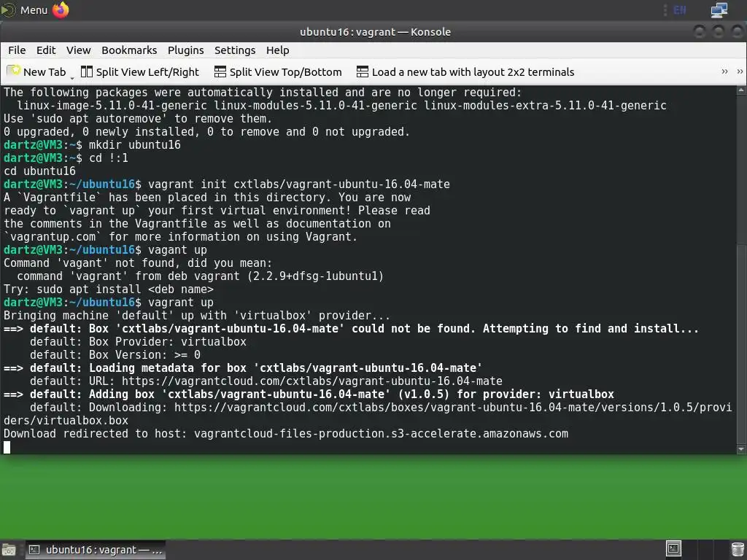The height and width of the screenshot is (560, 747).
Task: Click 'Try: sudo apt install' line
Action: (109, 289)
